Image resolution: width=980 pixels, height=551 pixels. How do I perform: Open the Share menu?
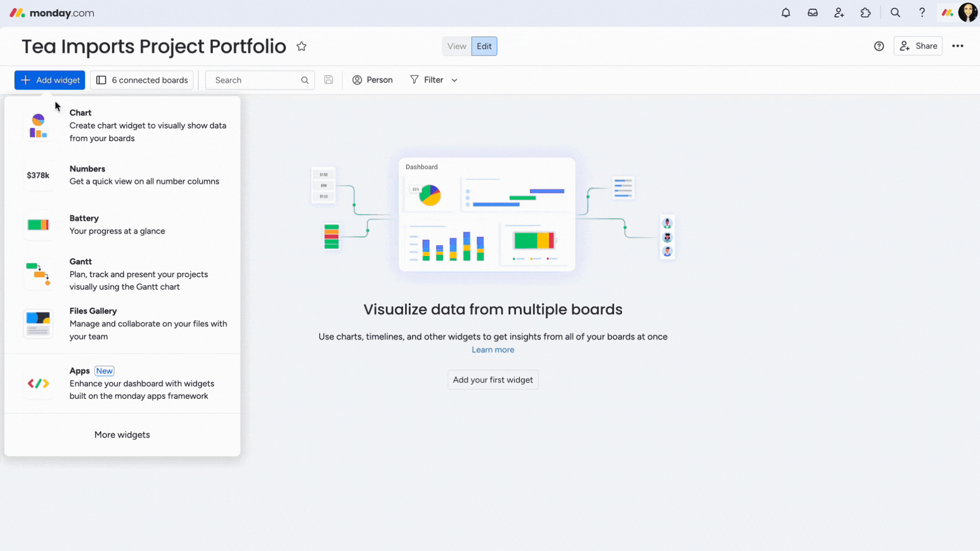(x=919, y=45)
